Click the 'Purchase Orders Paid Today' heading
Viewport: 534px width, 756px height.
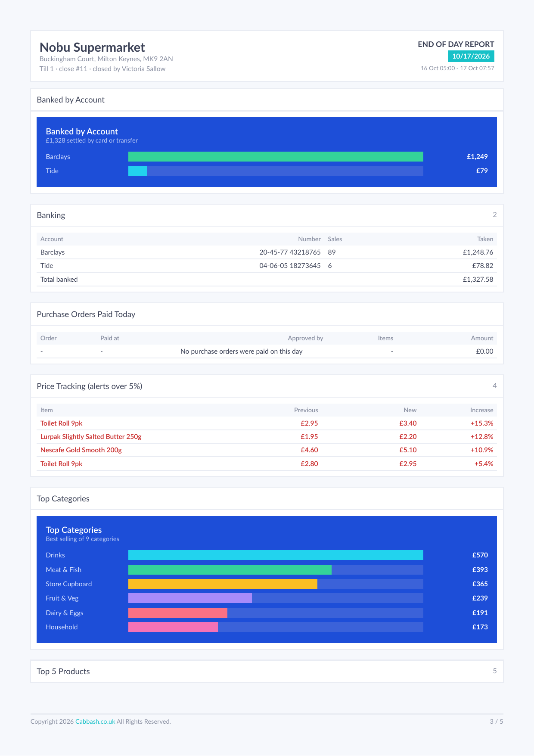[86, 314]
